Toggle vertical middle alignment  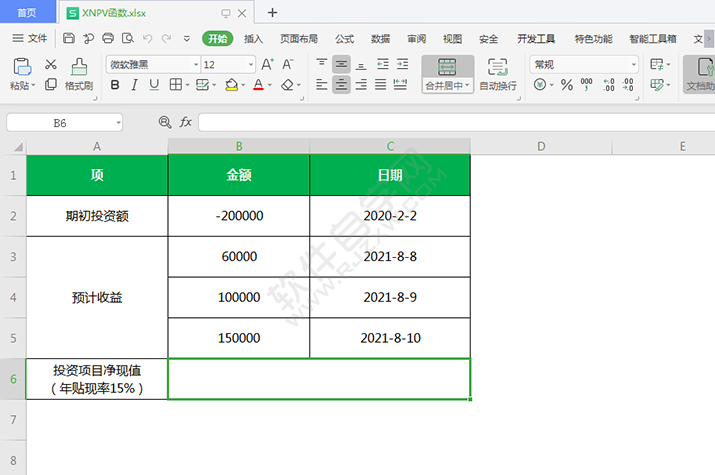[x=341, y=64]
